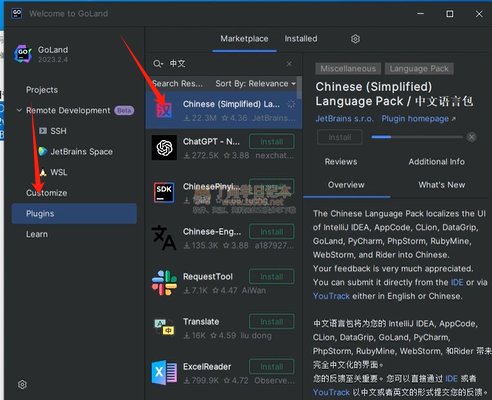Screen dimensions: 492x400
Task: Install the ChatGPT plugin
Action: click(x=272, y=142)
